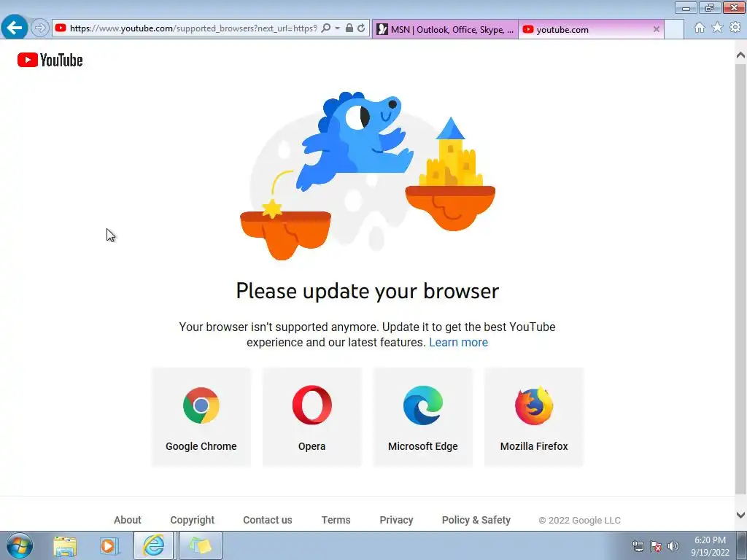This screenshot has height=560, width=747.
Task: Click the YouTube favicon in address bar
Action: pos(61,28)
